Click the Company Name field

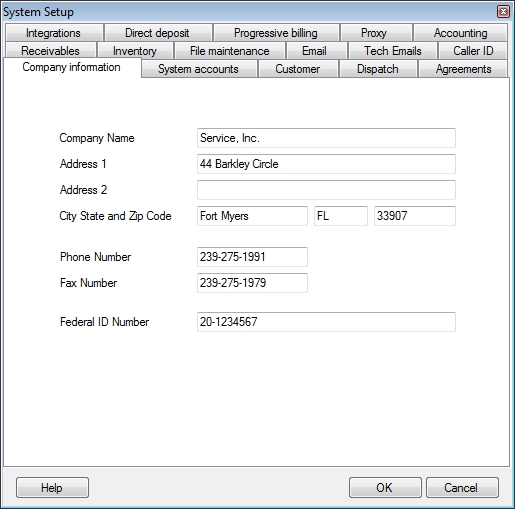(x=326, y=138)
